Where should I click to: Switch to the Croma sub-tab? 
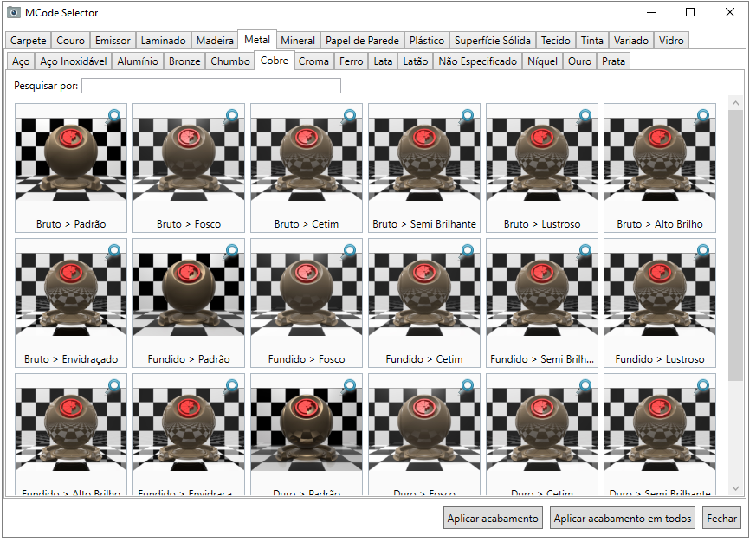(x=313, y=61)
